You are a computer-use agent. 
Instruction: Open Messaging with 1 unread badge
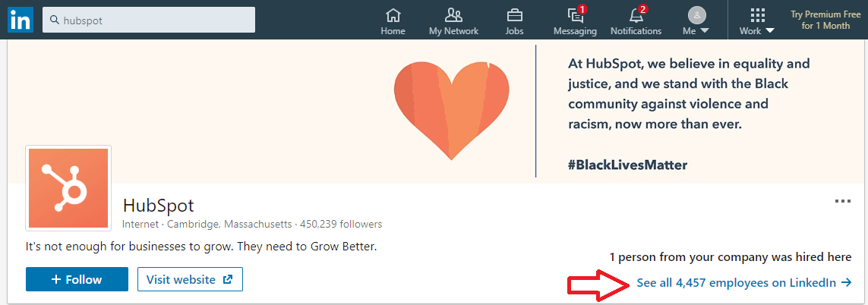pos(575,21)
